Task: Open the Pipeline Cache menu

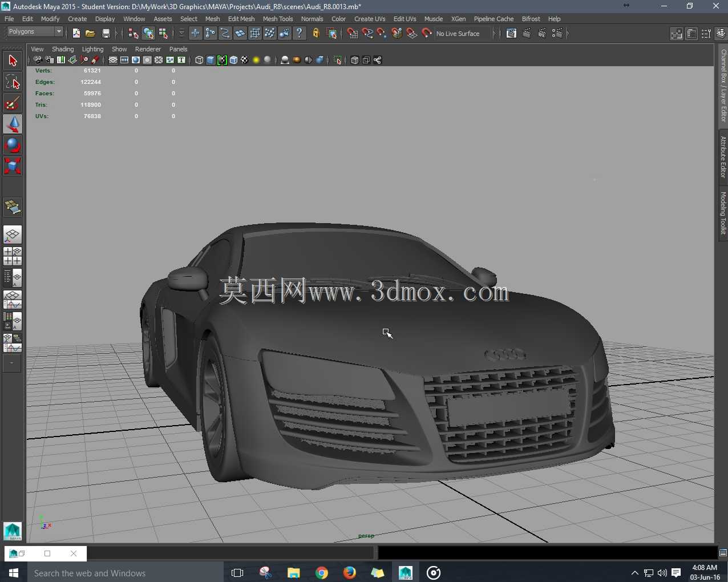Action: [494, 19]
